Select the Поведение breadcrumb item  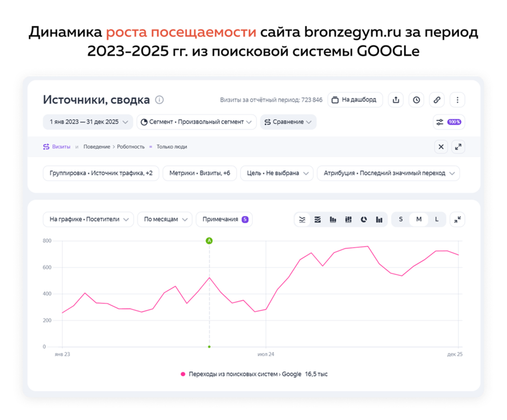97,147
